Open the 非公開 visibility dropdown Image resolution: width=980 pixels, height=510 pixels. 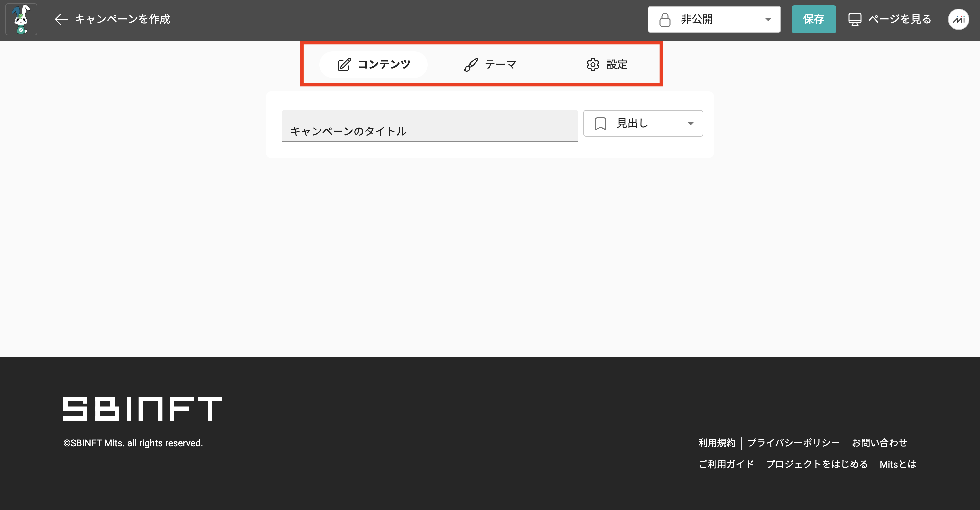click(714, 19)
